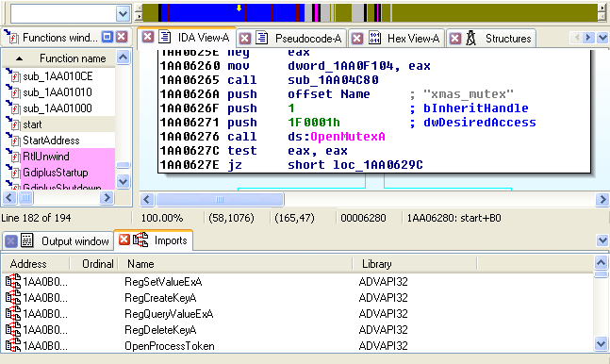Close the Imports tab
The image size is (610, 364).
coord(124,240)
